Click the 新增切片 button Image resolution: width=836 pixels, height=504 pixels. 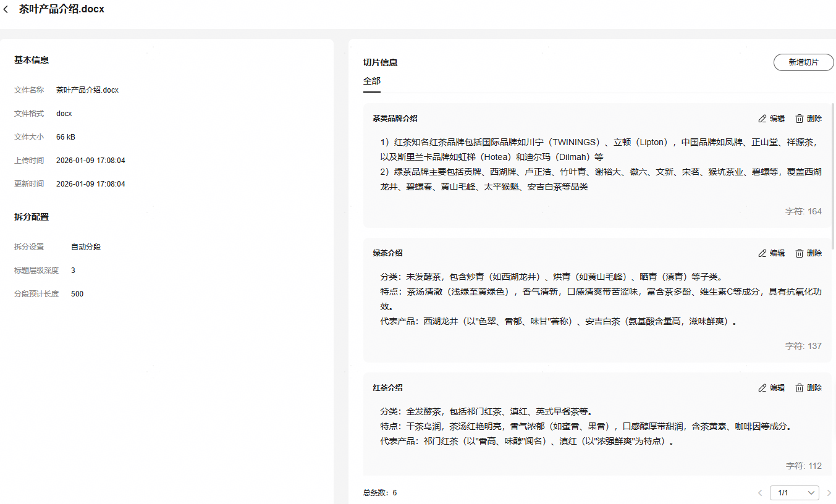pyautogui.click(x=803, y=62)
